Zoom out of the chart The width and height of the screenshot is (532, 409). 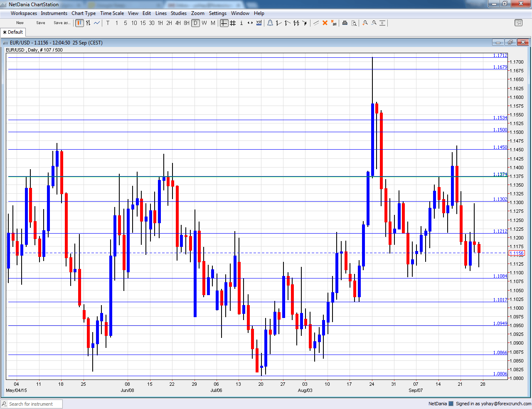(374, 23)
